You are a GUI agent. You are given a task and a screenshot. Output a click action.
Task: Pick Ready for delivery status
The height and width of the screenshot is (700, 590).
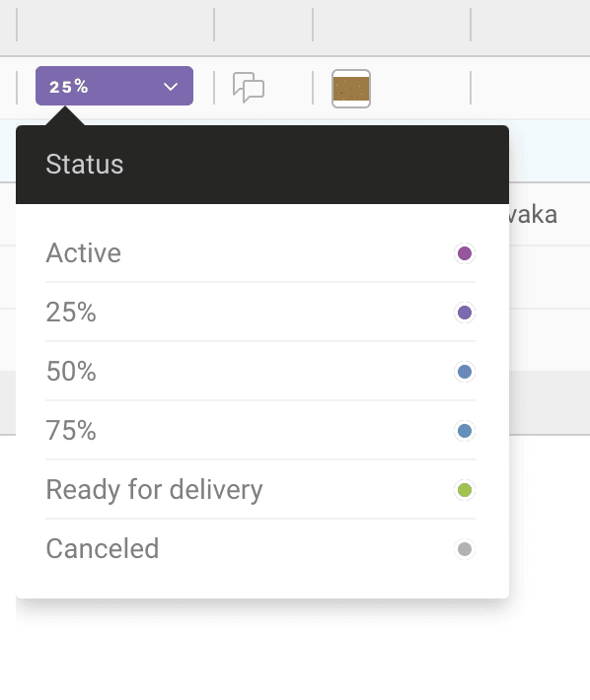click(260, 489)
